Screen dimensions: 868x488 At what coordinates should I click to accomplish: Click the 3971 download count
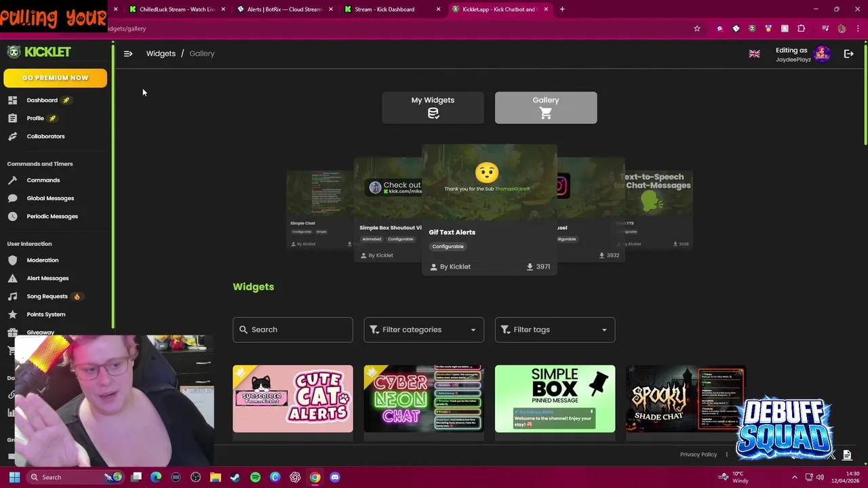pyautogui.click(x=538, y=267)
